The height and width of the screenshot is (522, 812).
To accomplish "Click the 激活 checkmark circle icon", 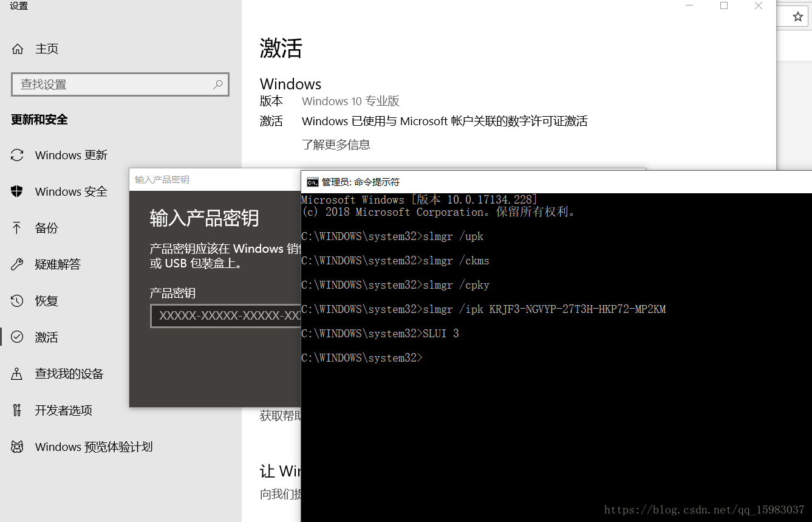I will coord(17,337).
